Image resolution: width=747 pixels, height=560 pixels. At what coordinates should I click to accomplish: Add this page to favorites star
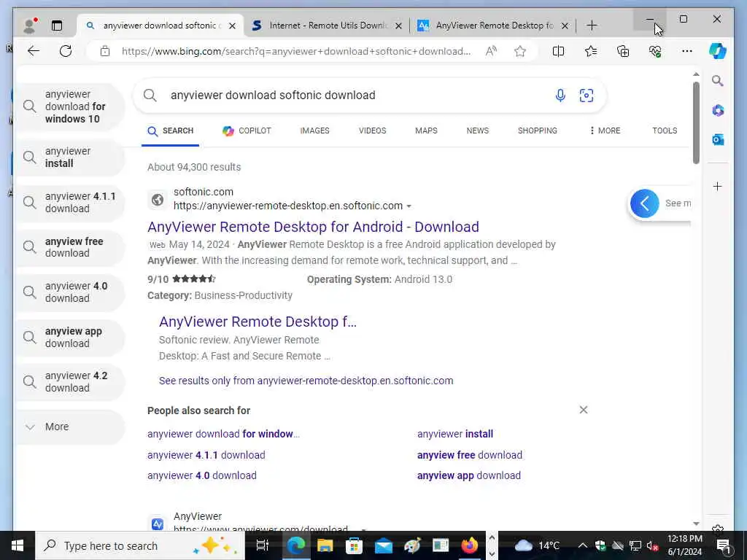519,51
